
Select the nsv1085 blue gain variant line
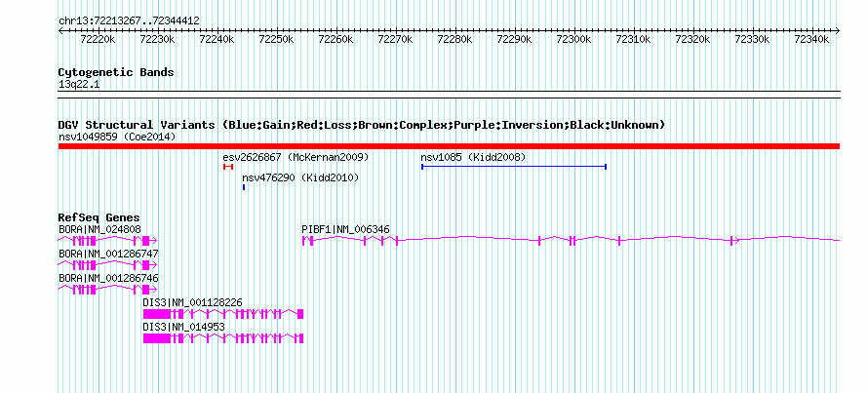[x=514, y=167]
